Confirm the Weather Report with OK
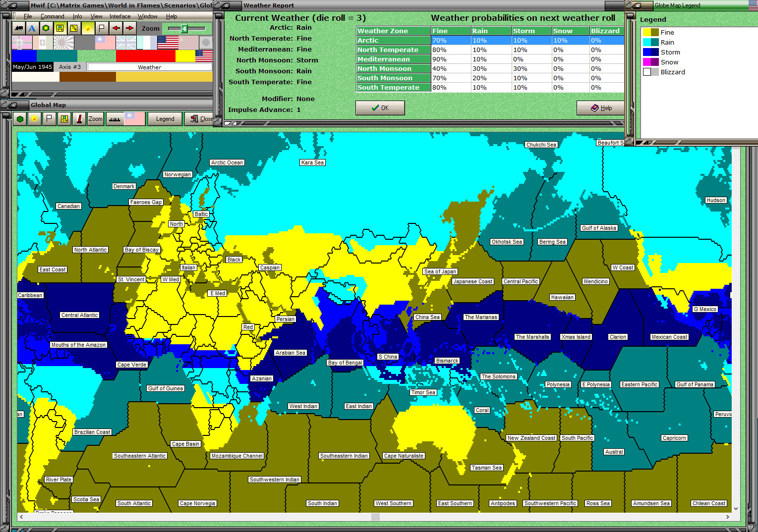The image size is (758, 532). click(x=380, y=108)
